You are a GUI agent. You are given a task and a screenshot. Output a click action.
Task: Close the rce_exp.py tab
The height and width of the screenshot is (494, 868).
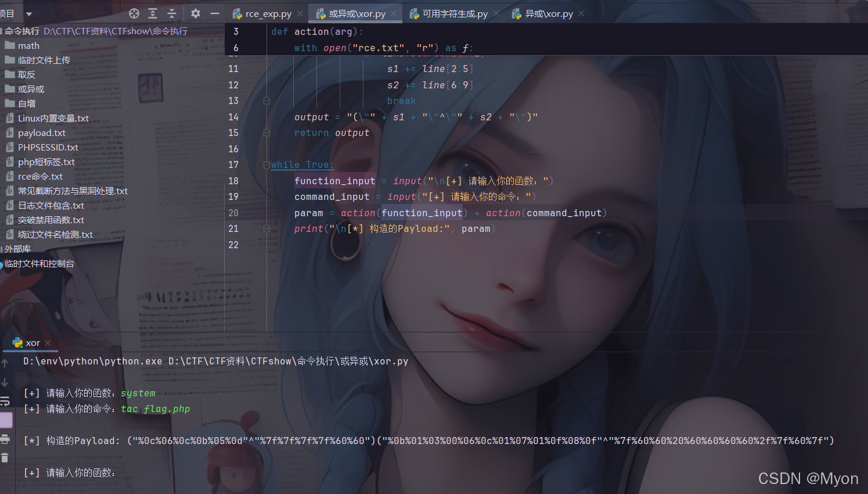300,13
